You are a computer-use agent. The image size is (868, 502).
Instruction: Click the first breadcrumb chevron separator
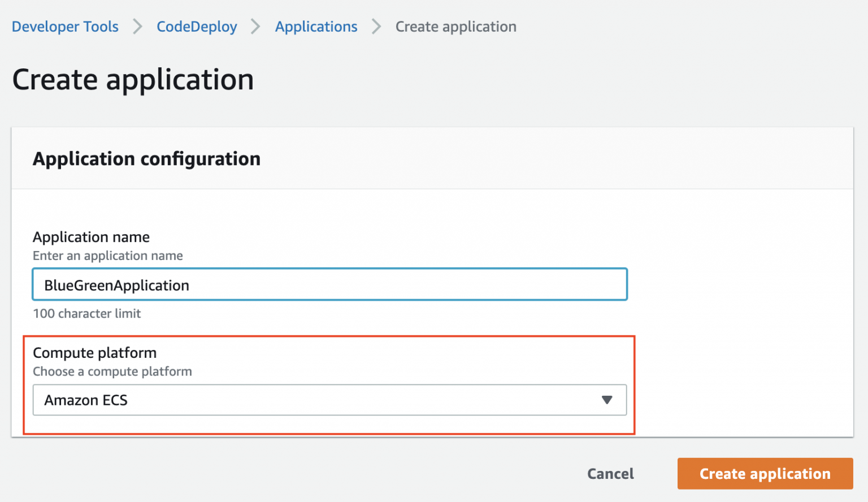(x=137, y=26)
